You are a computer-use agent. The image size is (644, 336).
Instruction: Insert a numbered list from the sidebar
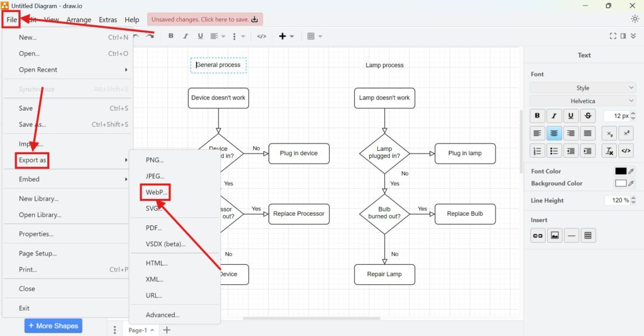(x=537, y=151)
